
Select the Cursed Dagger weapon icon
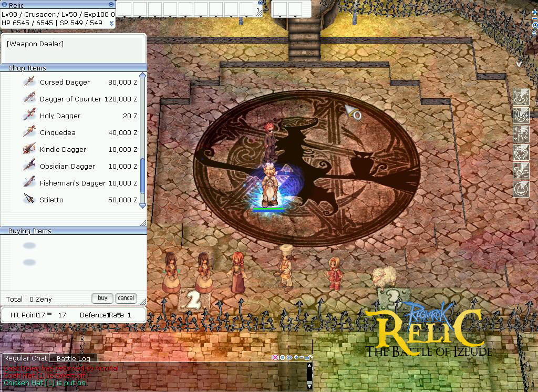tap(29, 81)
